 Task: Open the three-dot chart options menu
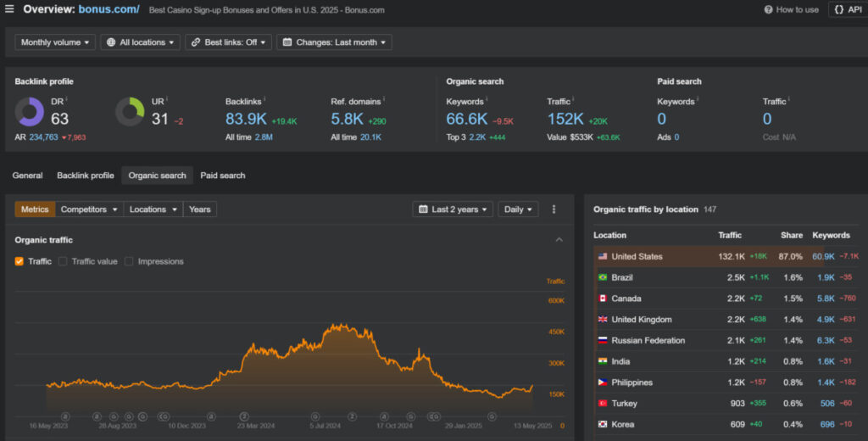tap(554, 209)
